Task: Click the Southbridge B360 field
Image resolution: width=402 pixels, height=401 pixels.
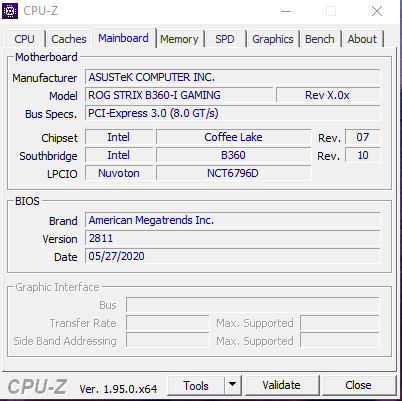Action: [233, 155]
